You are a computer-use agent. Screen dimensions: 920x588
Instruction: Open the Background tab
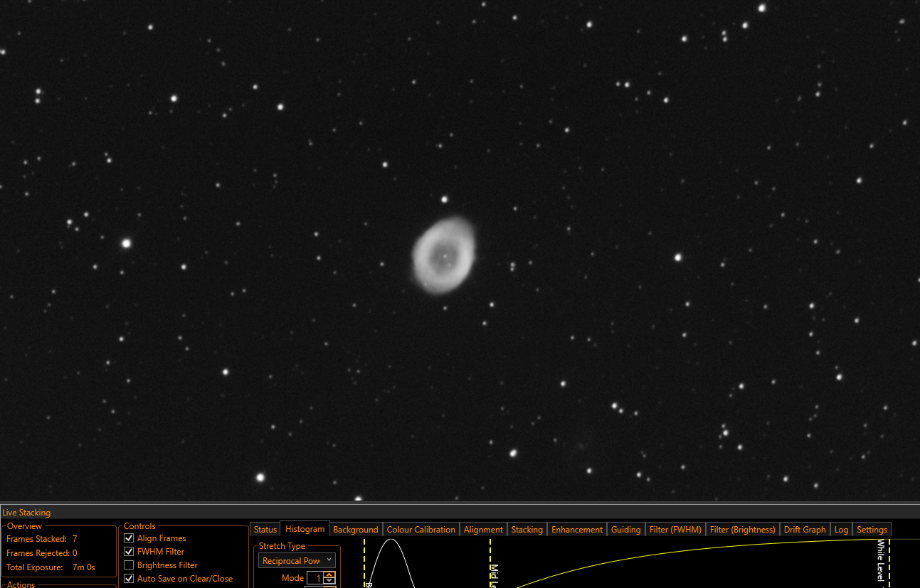[356, 530]
